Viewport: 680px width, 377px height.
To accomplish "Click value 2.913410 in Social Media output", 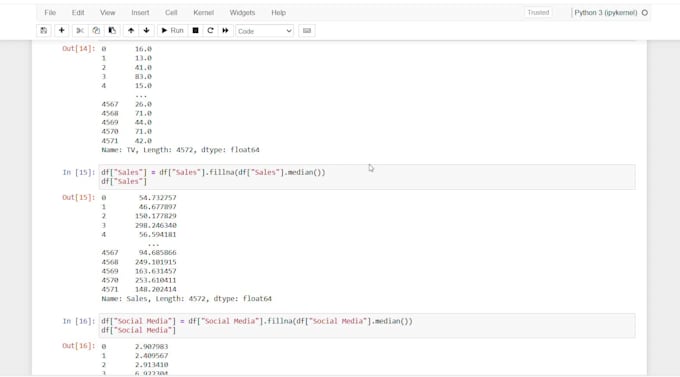I will [x=151, y=365].
